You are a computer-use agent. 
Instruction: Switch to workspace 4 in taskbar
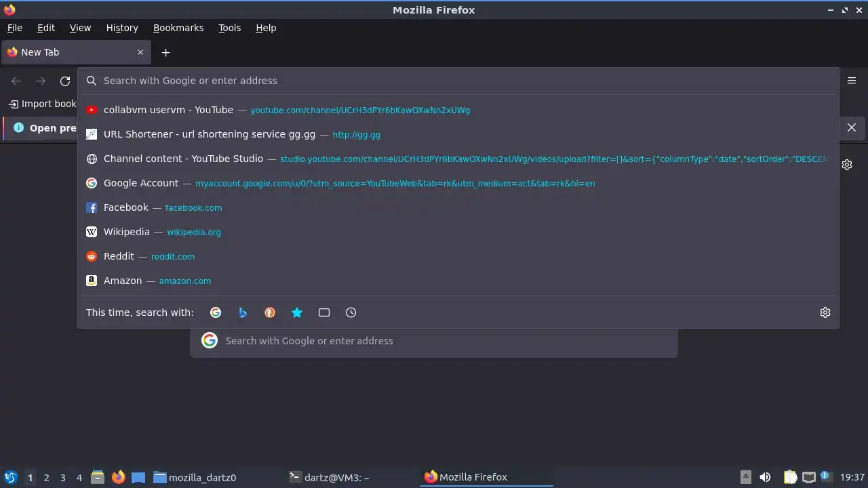tap(79, 477)
